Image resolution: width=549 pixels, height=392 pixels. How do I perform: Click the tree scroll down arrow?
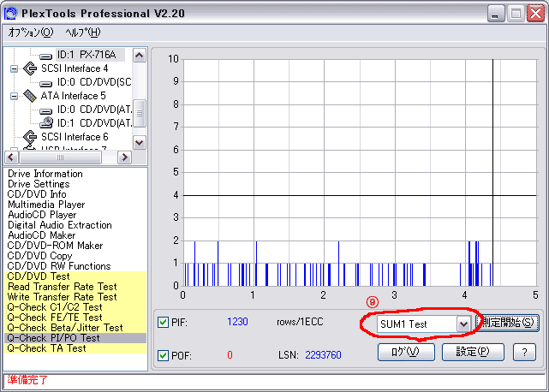[140, 142]
